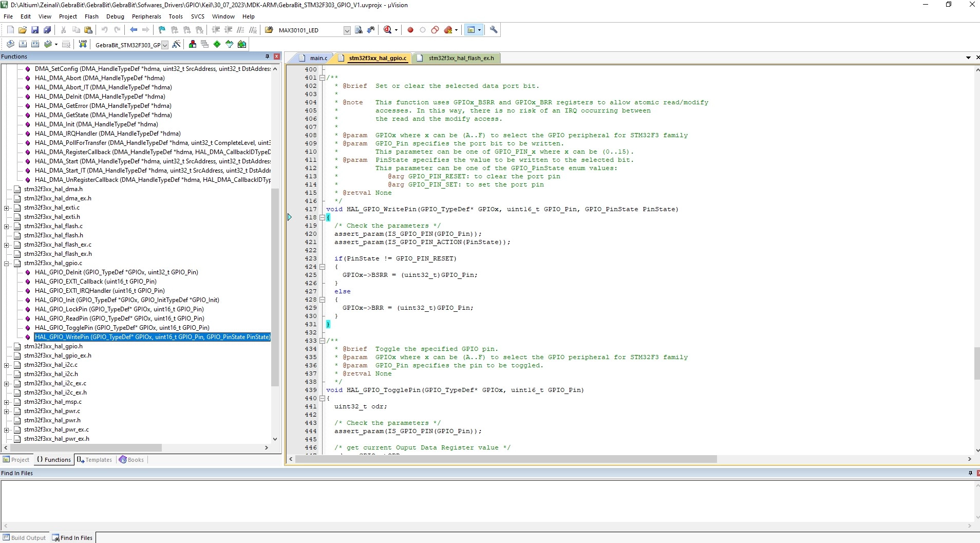
Task: Click the Save All icon
Action: click(x=47, y=30)
